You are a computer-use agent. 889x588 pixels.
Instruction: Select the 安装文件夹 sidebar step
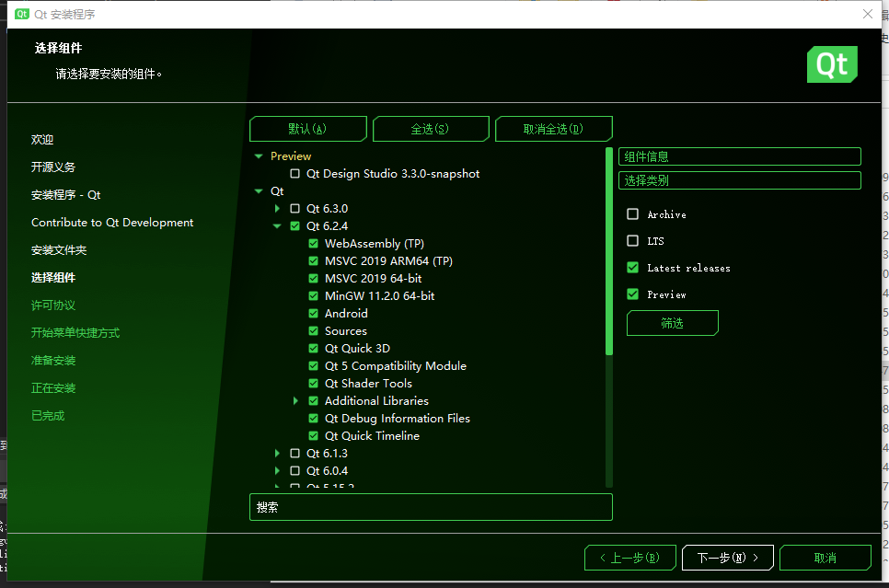pos(59,250)
